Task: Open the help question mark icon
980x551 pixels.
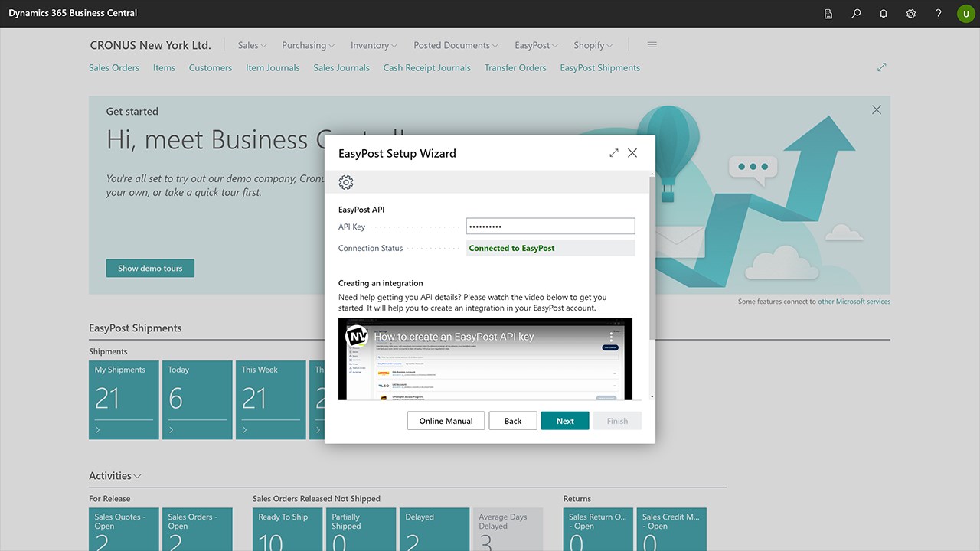Action: pos(939,14)
